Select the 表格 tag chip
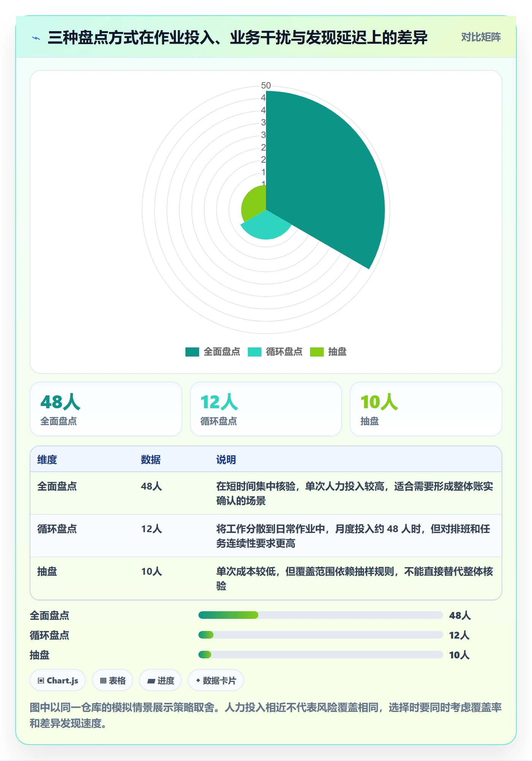Viewport: 532px width, 761px height. [x=112, y=680]
